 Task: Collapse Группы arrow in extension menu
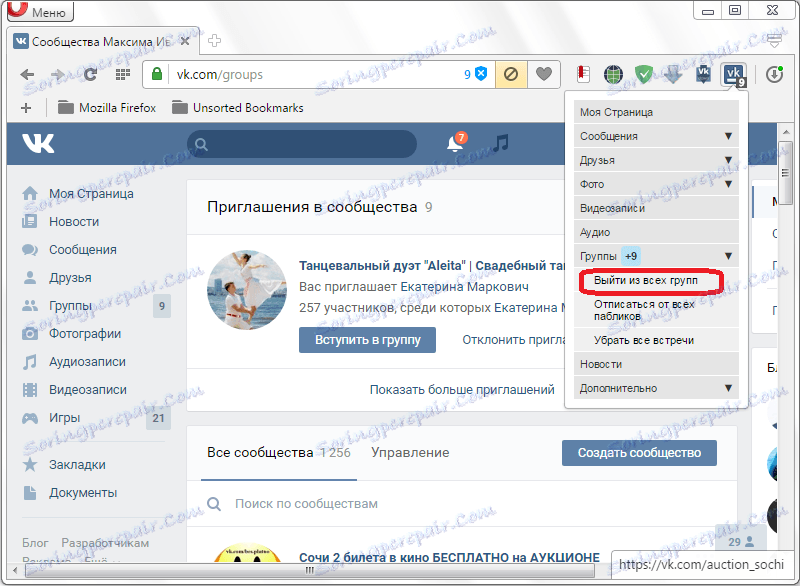[728, 256]
